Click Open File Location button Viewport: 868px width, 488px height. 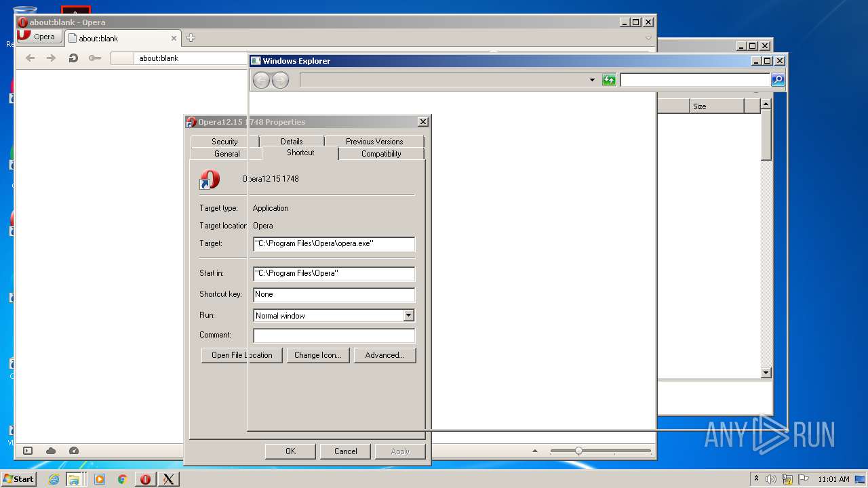tap(241, 355)
